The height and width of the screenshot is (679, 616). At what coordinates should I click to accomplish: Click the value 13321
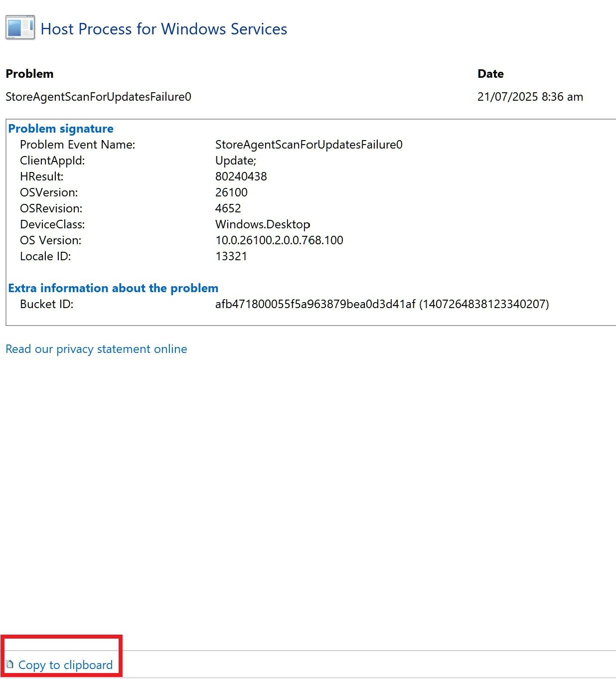point(231,256)
